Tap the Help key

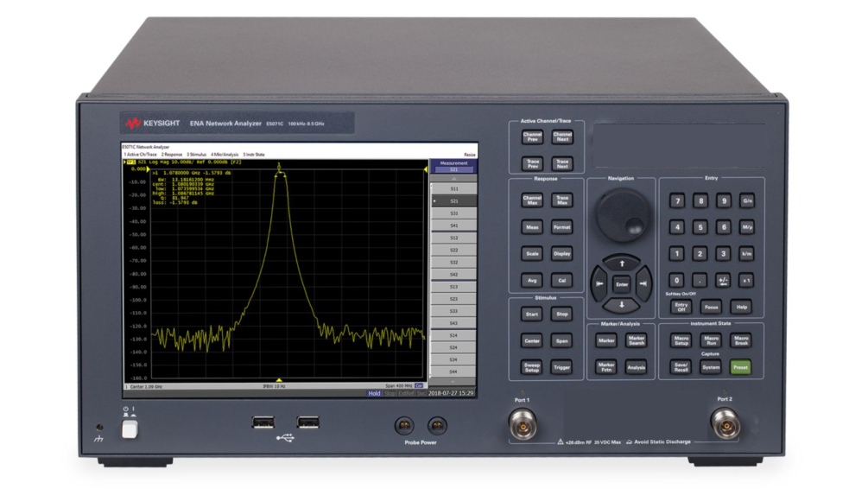[x=742, y=307]
